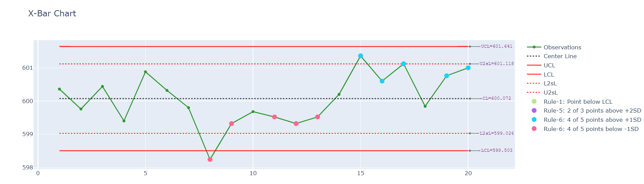The height and width of the screenshot is (184, 644).
Task: Toggle L2sL dotted line legend item
Action: [550, 83]
